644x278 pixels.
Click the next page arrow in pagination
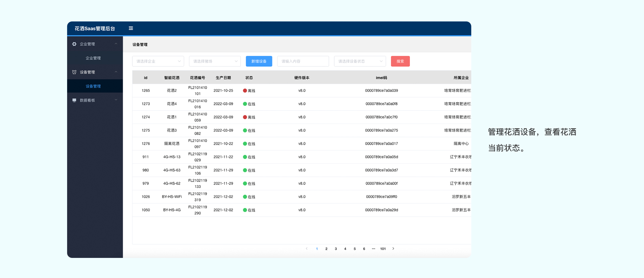[x=393, y=249]
